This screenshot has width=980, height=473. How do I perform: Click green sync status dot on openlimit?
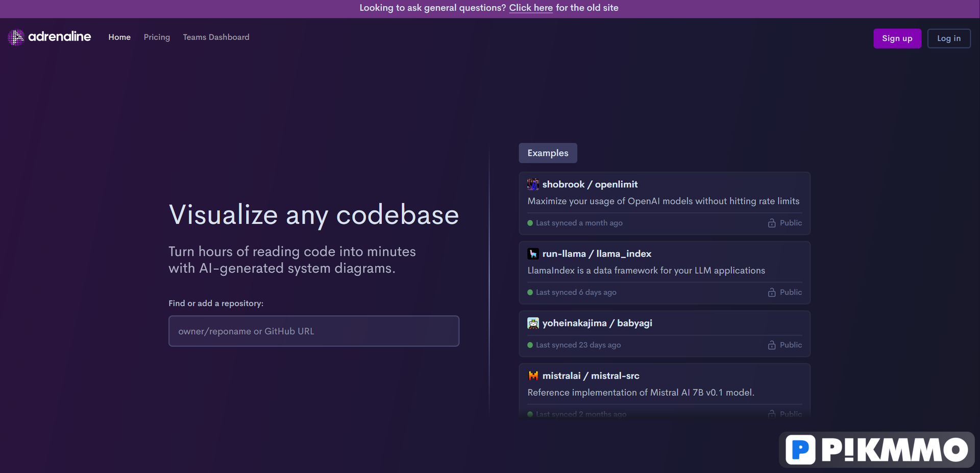[530, 223]
